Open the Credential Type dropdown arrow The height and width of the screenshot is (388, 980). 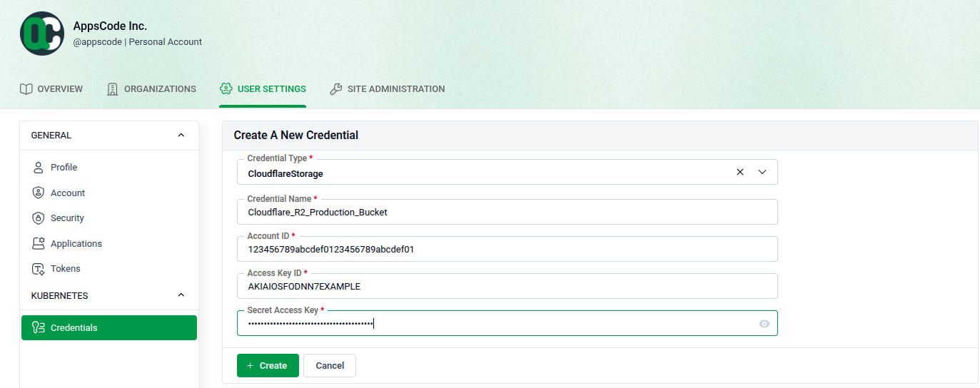pyautogui.click(x=762, y=172)
